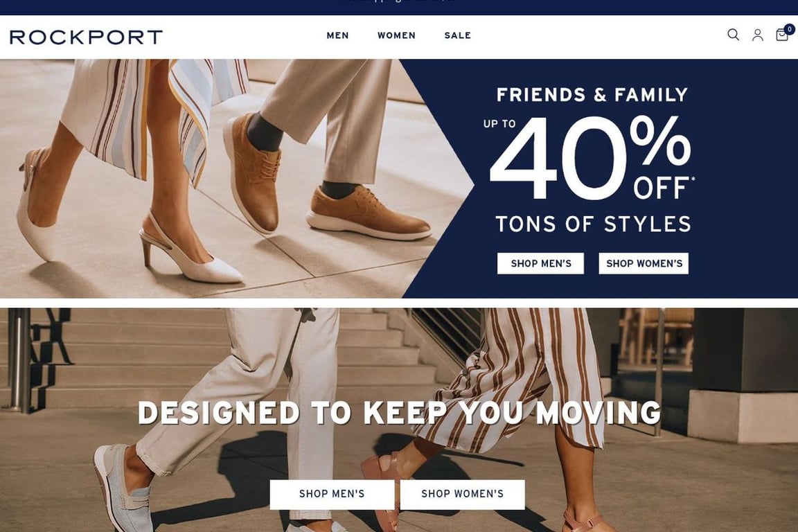Click the Friends & Family heading

pos(592,95)
